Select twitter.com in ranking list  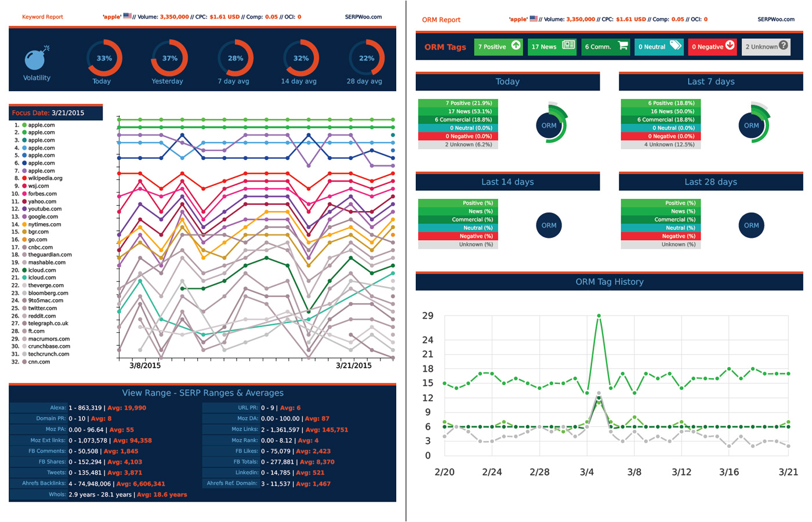(x=42, y=308)
